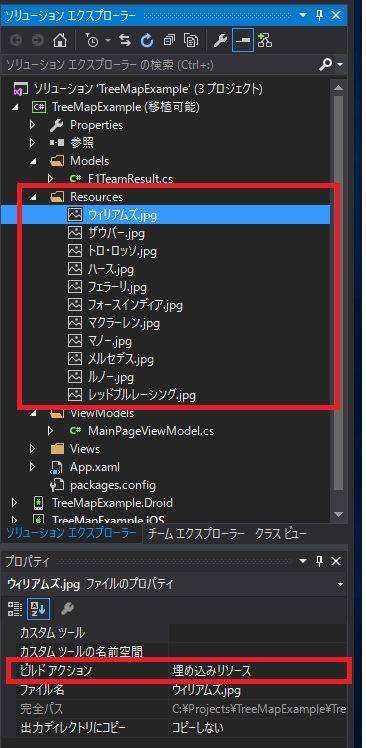Expand F1TeamResult.cs node

pos(50,179)
